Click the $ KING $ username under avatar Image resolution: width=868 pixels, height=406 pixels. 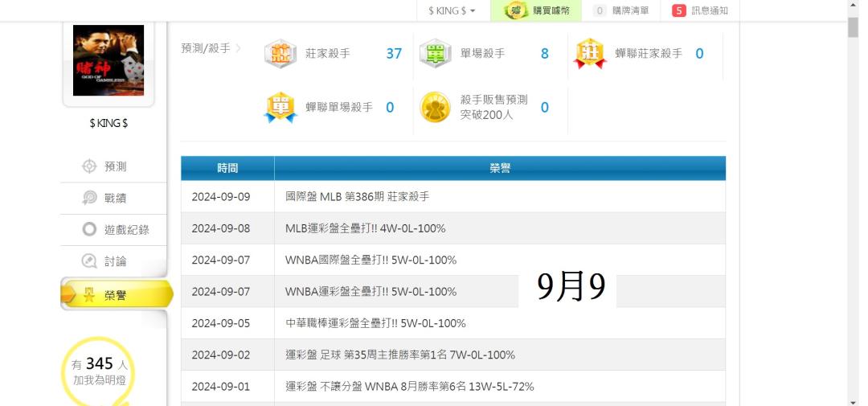tap(108, 123)
